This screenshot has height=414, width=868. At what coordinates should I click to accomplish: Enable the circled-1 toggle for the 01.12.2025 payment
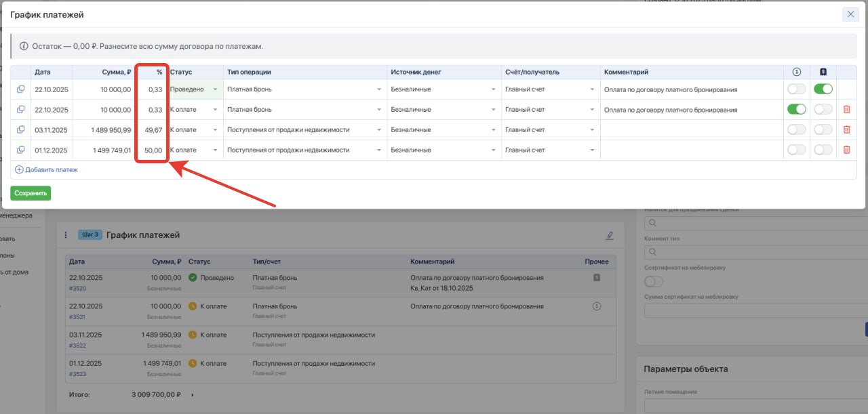click(796, 150)
